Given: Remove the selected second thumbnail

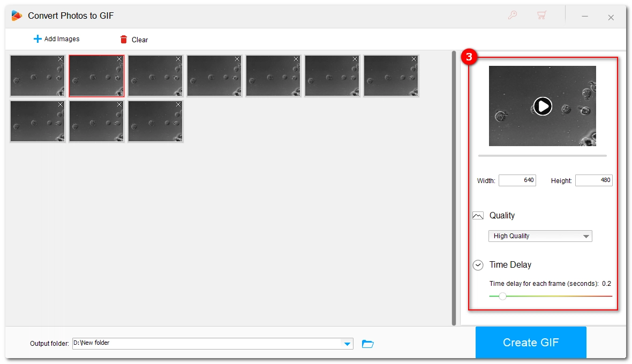Looking at the screenshot, I should [119, 59].
